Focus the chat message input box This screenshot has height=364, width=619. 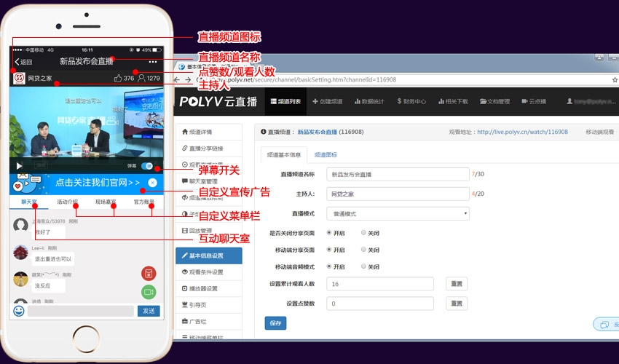[81, 311]
